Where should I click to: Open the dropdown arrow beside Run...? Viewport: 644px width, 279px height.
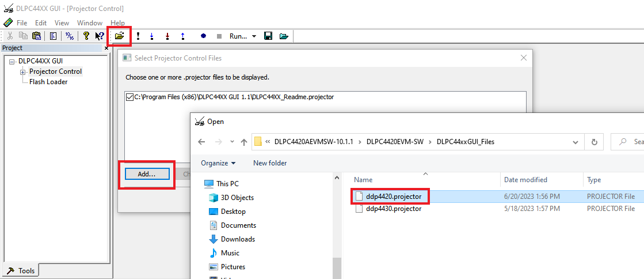click(x=254, y=36)
